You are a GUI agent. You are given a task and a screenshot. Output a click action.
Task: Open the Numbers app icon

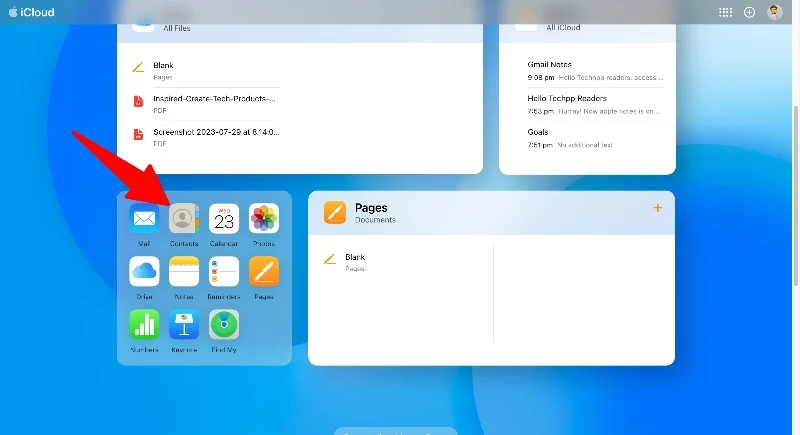coord(144,324)
